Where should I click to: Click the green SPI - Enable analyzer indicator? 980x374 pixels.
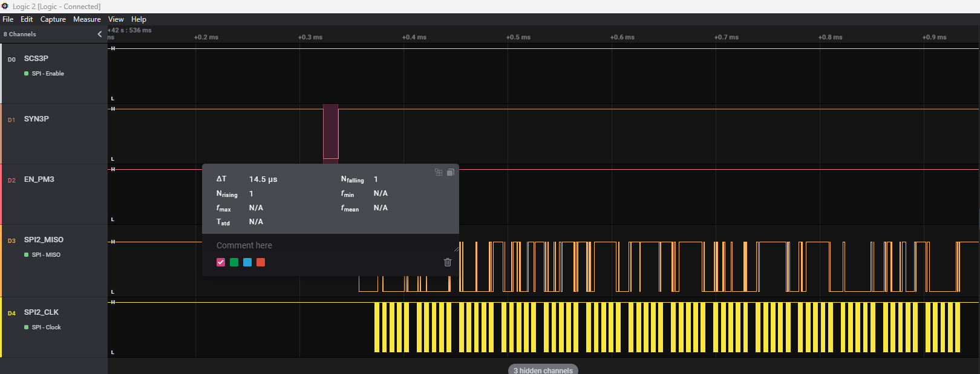[x=27, y=74]
